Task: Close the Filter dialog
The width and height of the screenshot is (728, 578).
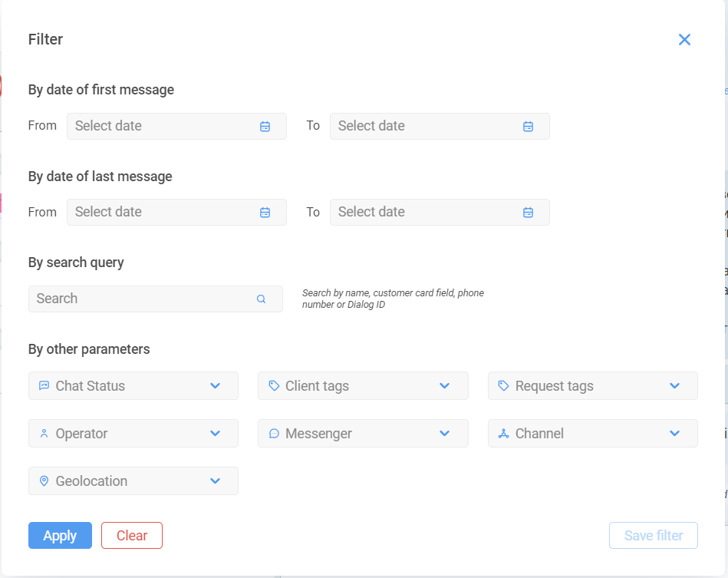Action: click(x=684, y=39)
